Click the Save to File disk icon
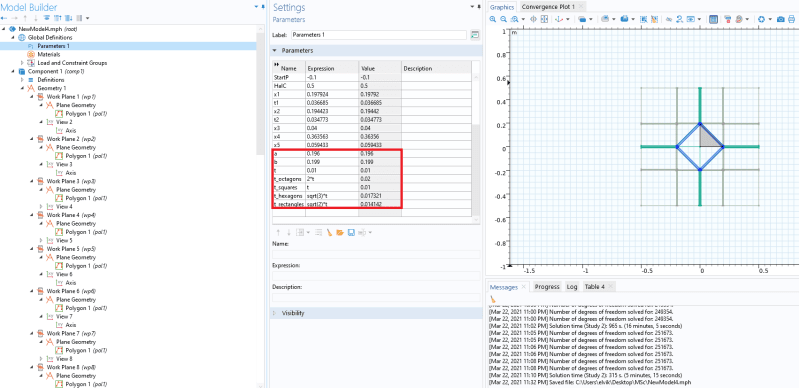This screenshot has height=388, width=800. pos(351,232)
